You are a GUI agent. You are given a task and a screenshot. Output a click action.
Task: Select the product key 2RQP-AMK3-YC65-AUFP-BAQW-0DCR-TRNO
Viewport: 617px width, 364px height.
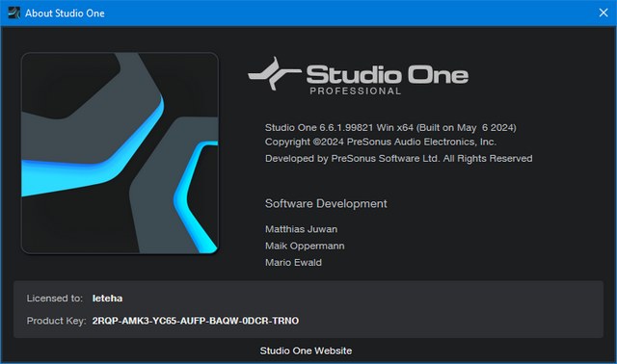click(x=196, y=321)
